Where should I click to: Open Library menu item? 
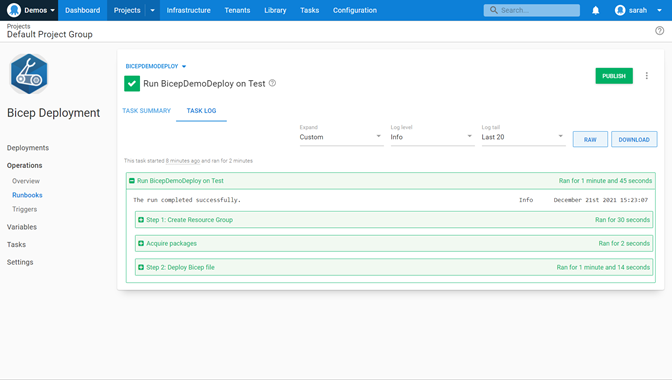pyautogui.click(x=275, y=10)
